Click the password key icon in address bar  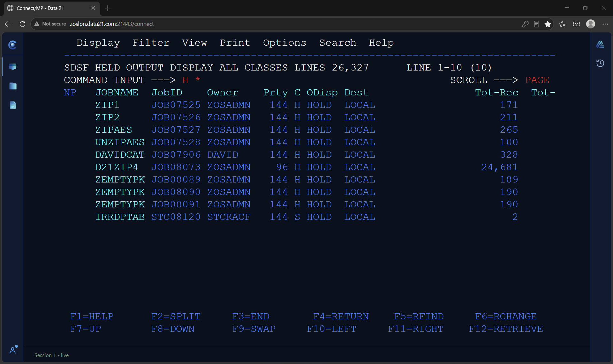pyautogui.click(x=525, y=24)
